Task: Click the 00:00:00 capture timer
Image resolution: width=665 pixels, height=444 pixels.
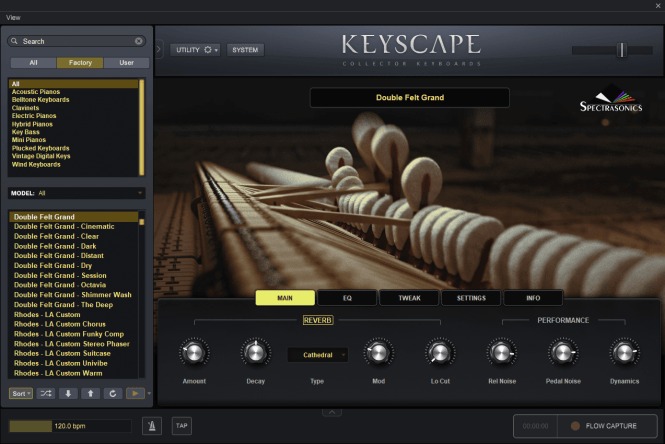Action: click(535, 426)
